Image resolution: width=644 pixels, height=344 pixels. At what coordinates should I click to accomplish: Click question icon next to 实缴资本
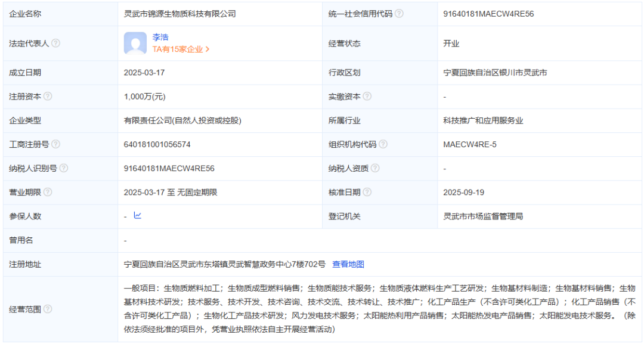(367, 96)
